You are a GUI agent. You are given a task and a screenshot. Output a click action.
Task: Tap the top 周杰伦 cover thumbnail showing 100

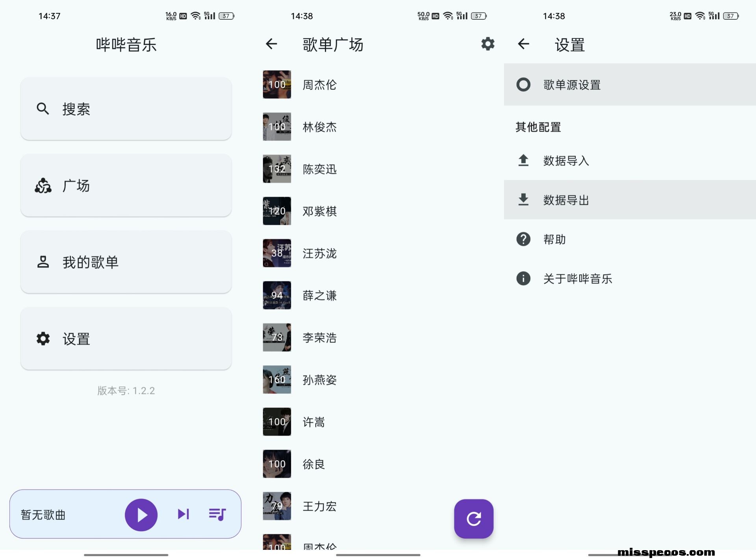click(277, 85)
